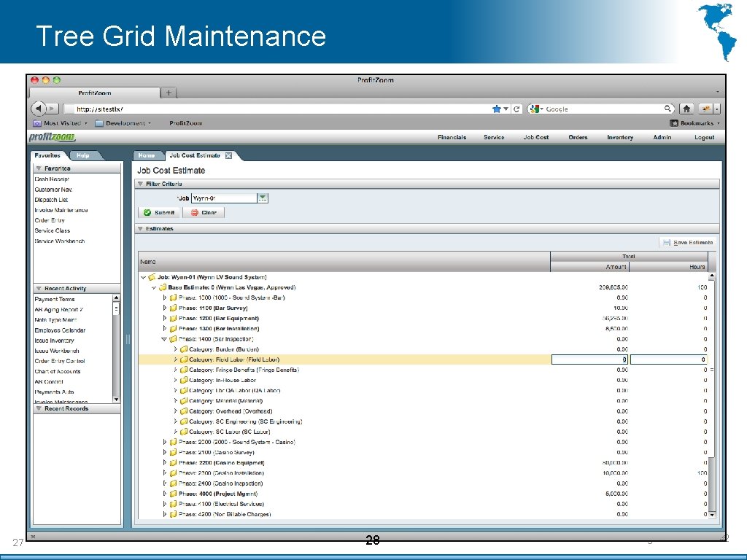
Task: Collapse the Favorites panel section
Action: (x=39, y=168)
